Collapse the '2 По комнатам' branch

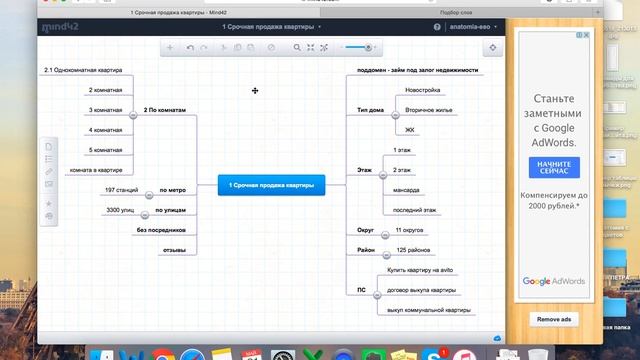point(133,116)
